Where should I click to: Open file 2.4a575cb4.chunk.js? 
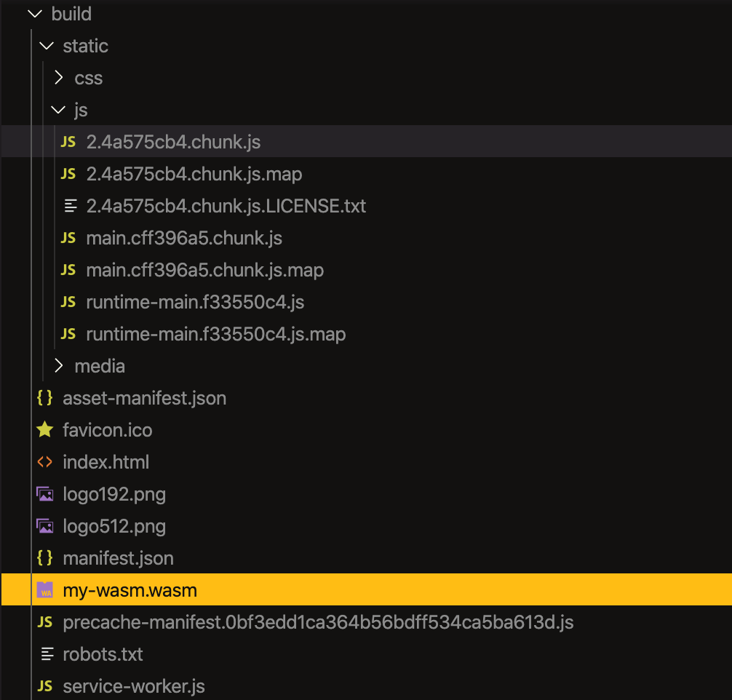point(174,142)
